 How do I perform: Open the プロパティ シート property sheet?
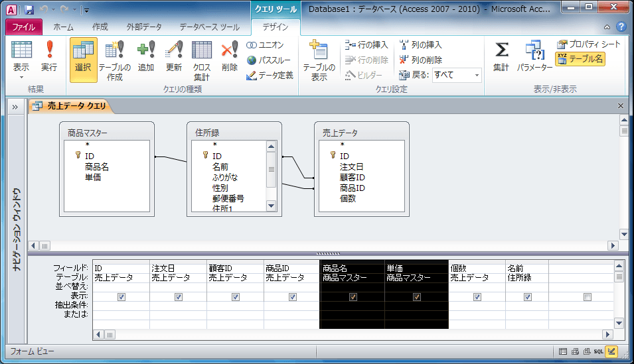(x=588, y=44)
